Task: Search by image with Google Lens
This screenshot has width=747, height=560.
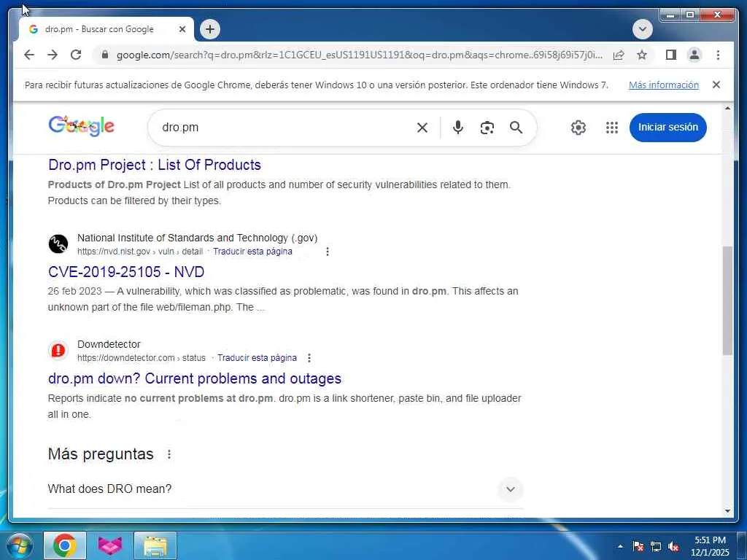Action: (x=487, y=128)
